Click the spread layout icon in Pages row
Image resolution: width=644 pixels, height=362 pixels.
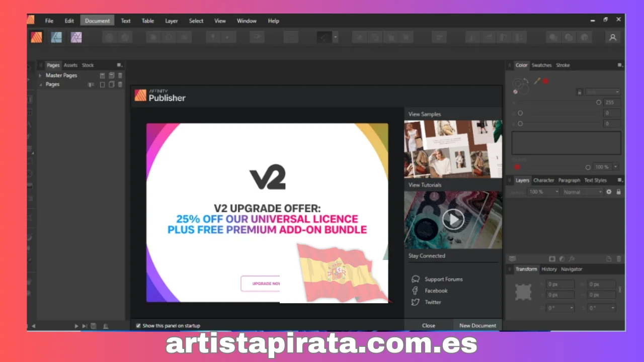point(91,84)
